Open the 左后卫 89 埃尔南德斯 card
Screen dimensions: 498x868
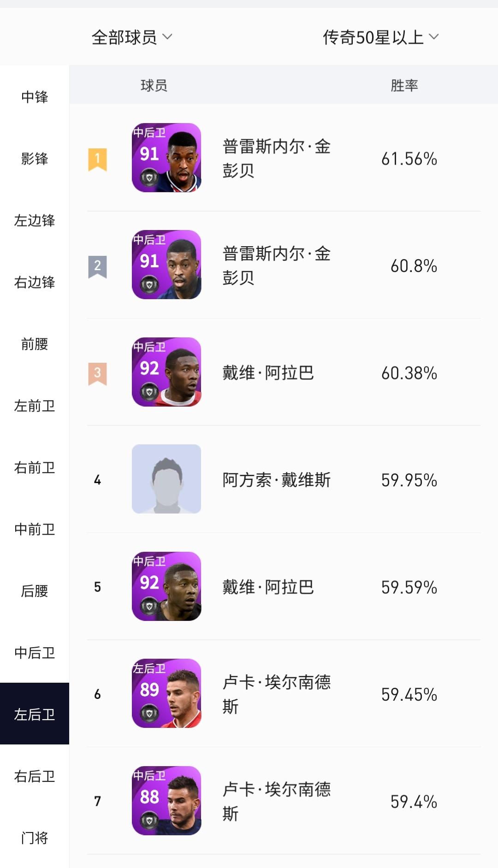coord(166,693)
